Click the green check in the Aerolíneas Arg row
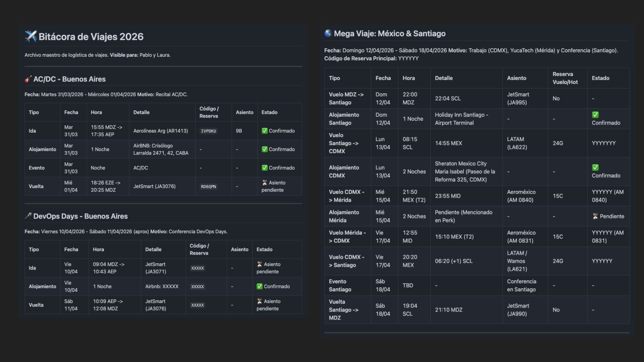644x362 pixels. click(x=265, y=131)
